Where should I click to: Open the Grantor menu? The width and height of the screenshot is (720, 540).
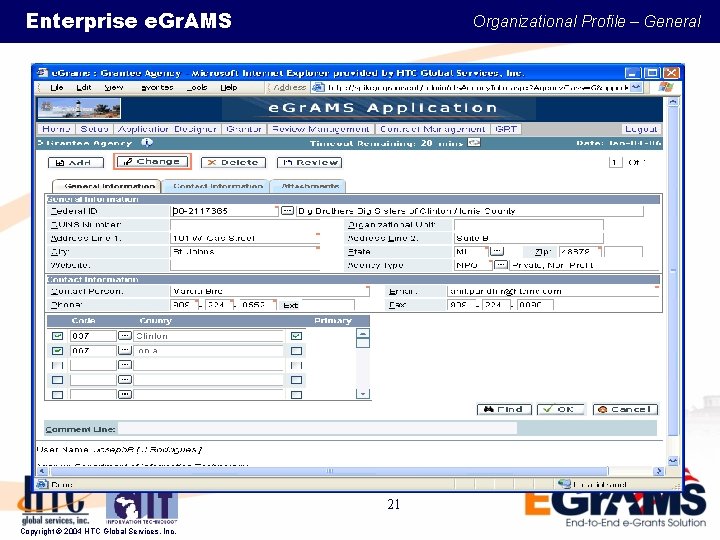pyautogui.click(x=244, y=129)
